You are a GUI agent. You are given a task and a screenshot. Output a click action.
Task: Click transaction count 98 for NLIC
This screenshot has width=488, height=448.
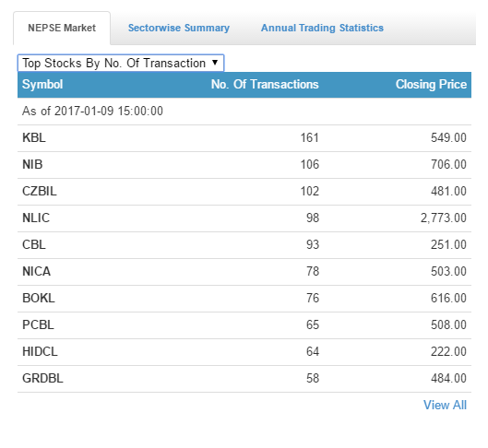[x=313, y=218]
